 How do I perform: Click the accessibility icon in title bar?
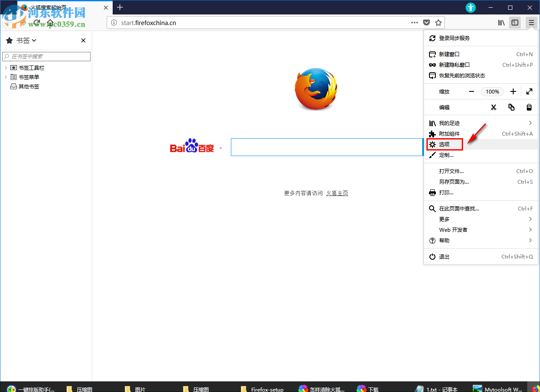pos(471,7)
